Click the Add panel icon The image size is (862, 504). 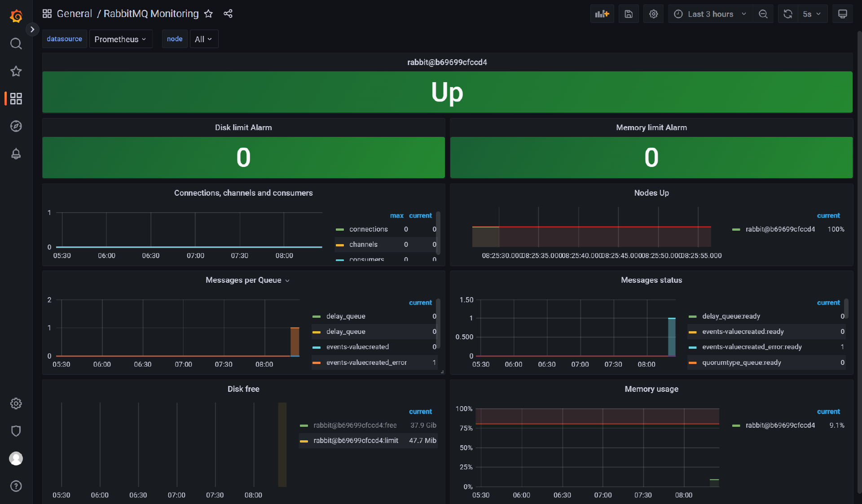[602, 14]
